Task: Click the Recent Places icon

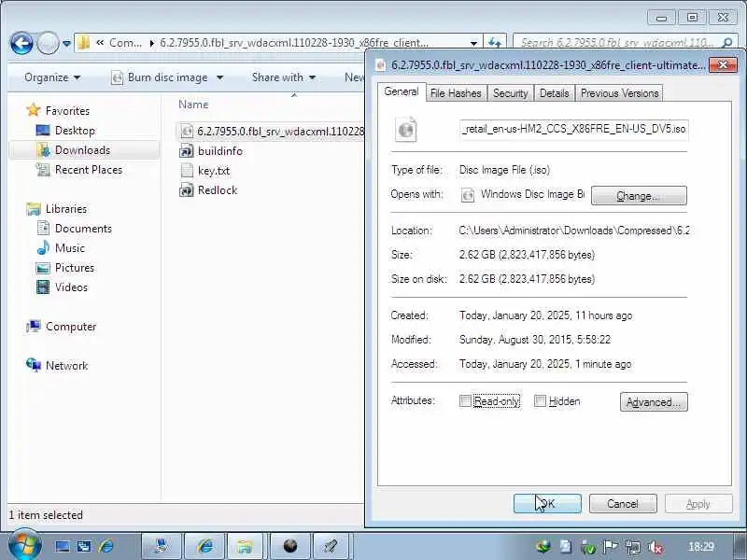Action: click(x=43, y=170)
